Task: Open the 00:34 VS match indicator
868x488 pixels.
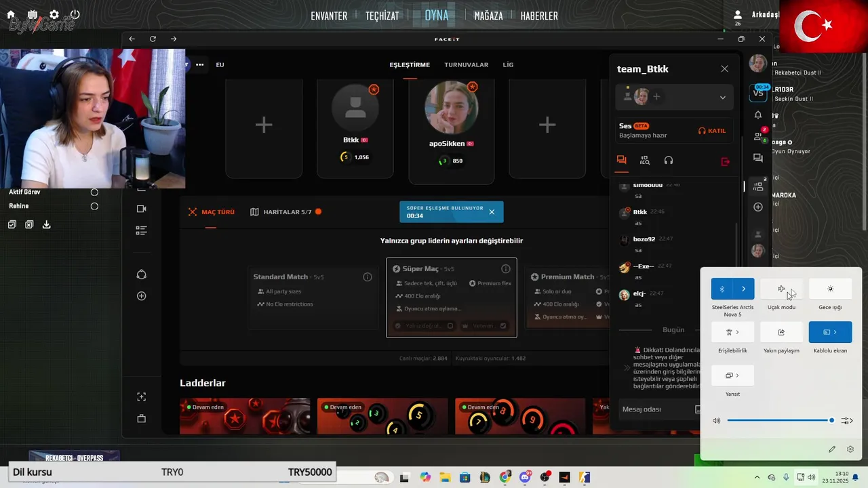Action: click(x=758, y=92)
